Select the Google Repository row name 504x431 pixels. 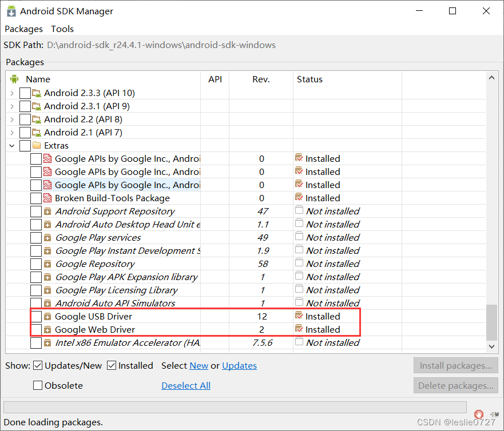(x=95, y=264)
